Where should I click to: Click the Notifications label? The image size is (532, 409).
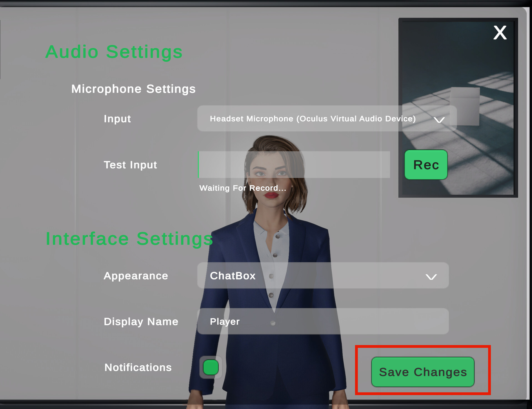pos(138,367)
